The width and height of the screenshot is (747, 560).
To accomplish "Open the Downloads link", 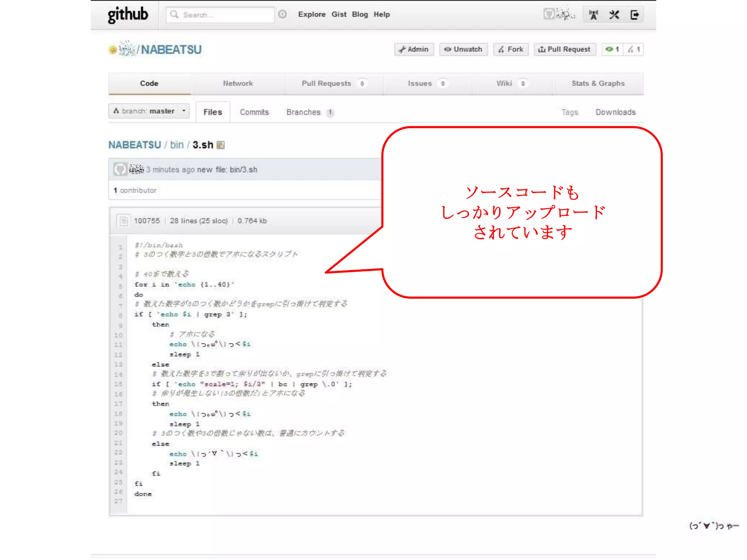I will (615, 112).
